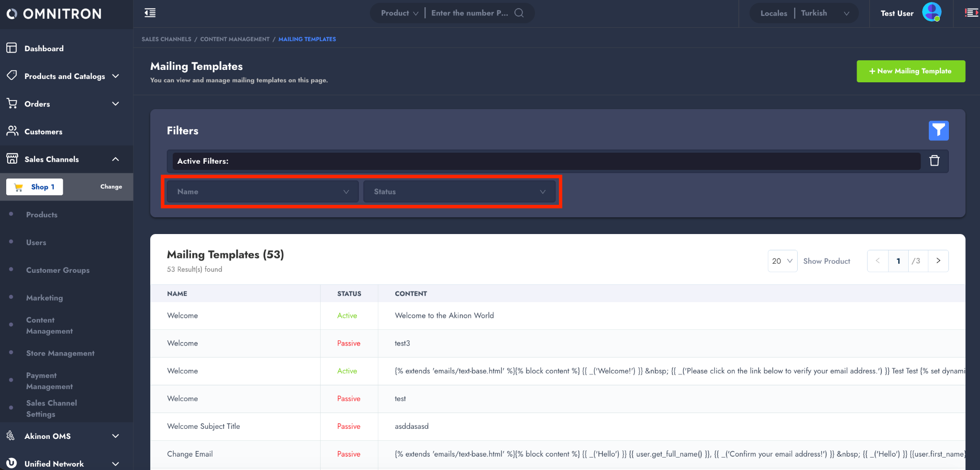980x470 pixels.
Task: Click the NAME column header
Action: 177,293
